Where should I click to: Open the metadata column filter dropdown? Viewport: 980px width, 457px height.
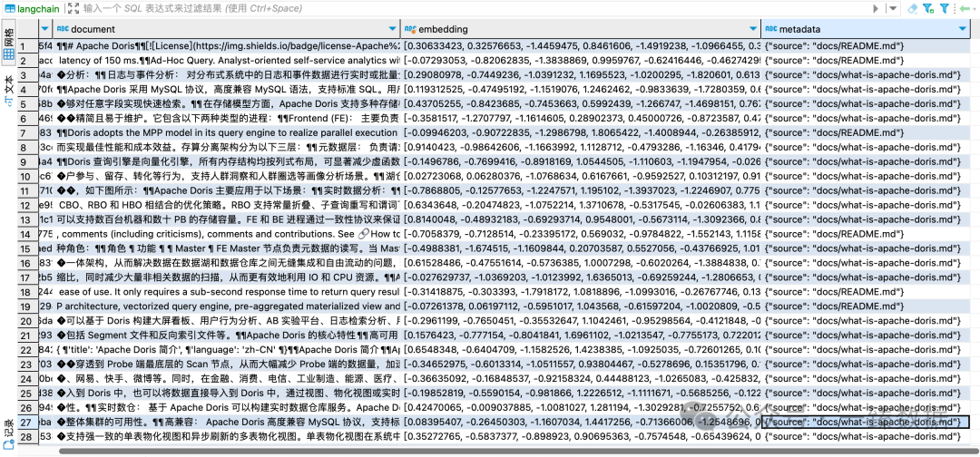[961, 29]
